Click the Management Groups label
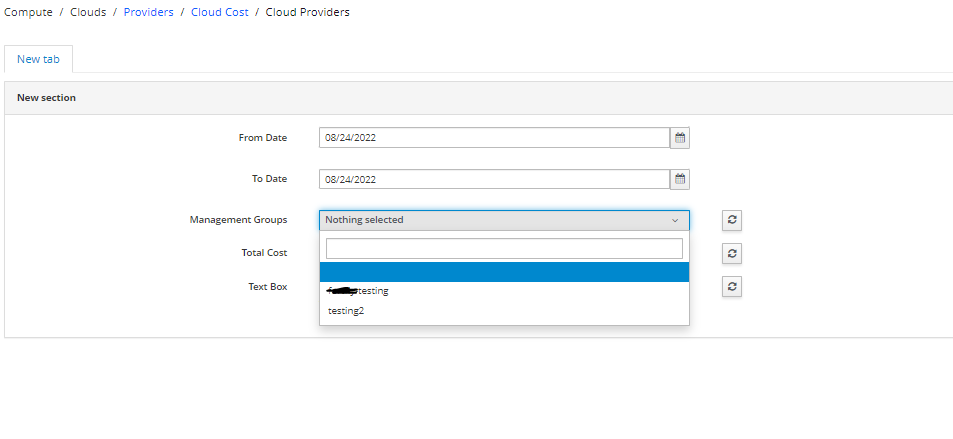The image size is (953, 439). click(238, 220)
